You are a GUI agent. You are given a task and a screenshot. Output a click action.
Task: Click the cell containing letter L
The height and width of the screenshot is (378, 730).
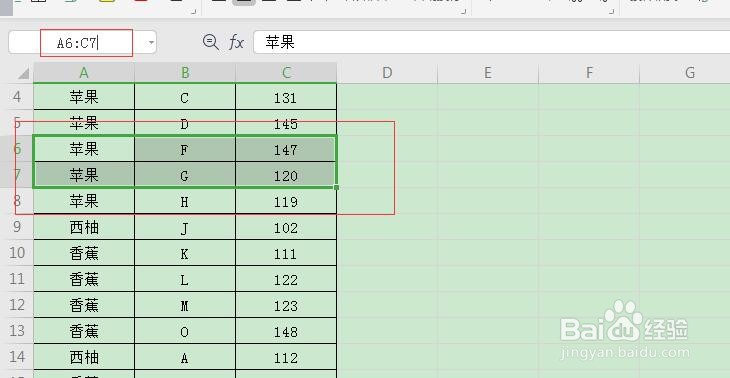(x=185, y=279)
